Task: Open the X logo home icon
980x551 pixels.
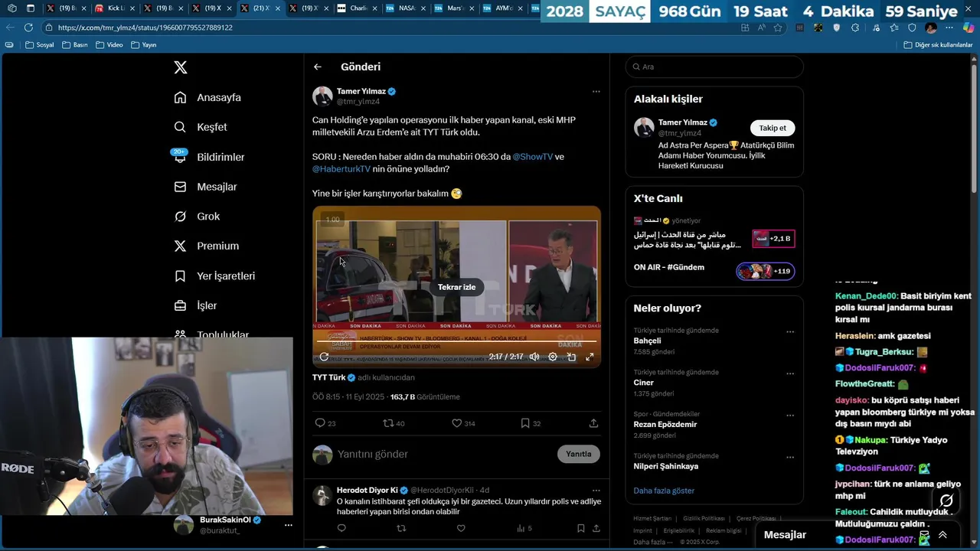Action: tap(181, 67)
